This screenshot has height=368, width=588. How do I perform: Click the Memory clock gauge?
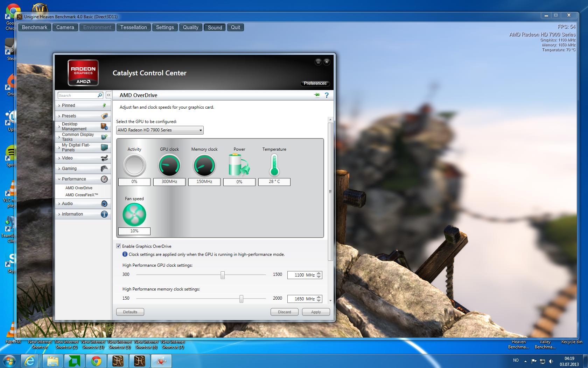click(x=204, y=165)
